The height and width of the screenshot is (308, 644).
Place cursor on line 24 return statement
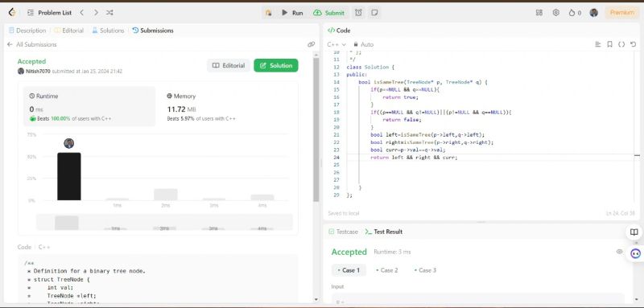pos(414,158)
